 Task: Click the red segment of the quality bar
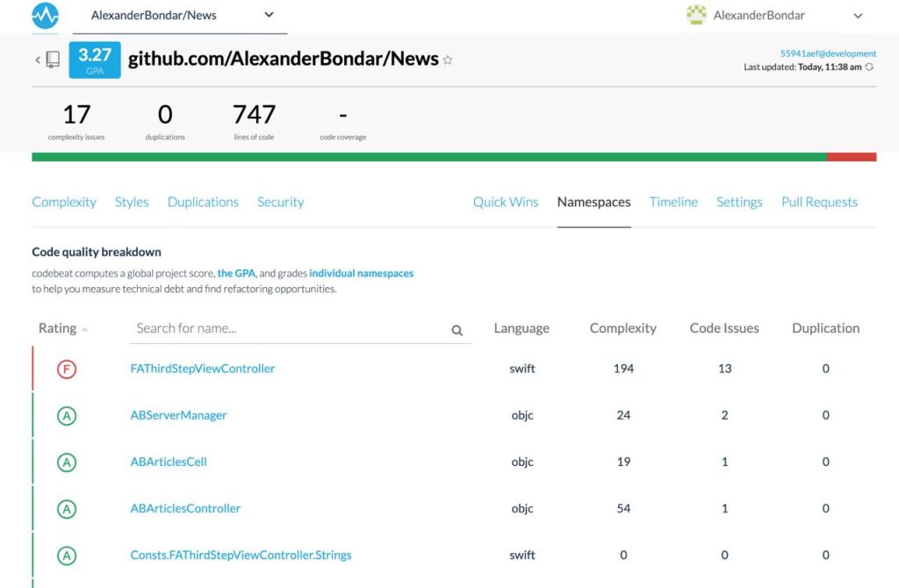pos(851,157)
